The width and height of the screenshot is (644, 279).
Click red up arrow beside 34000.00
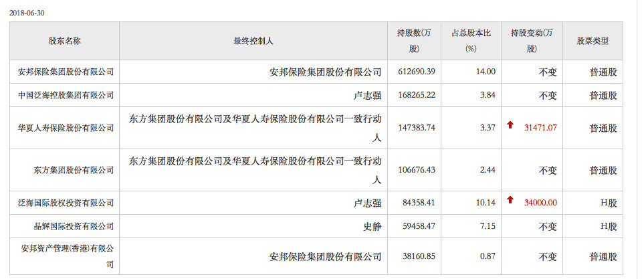510,199
